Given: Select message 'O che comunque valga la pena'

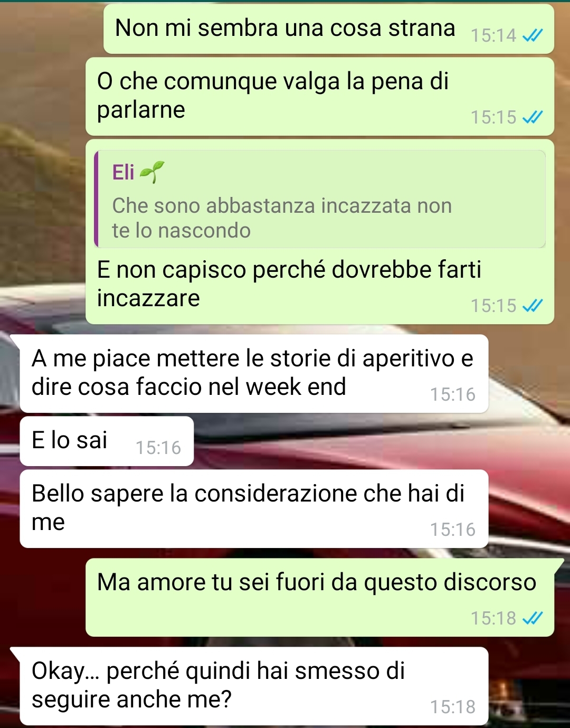Looking at the screenshot, I should pyautogui.click(x=320, y=97).
